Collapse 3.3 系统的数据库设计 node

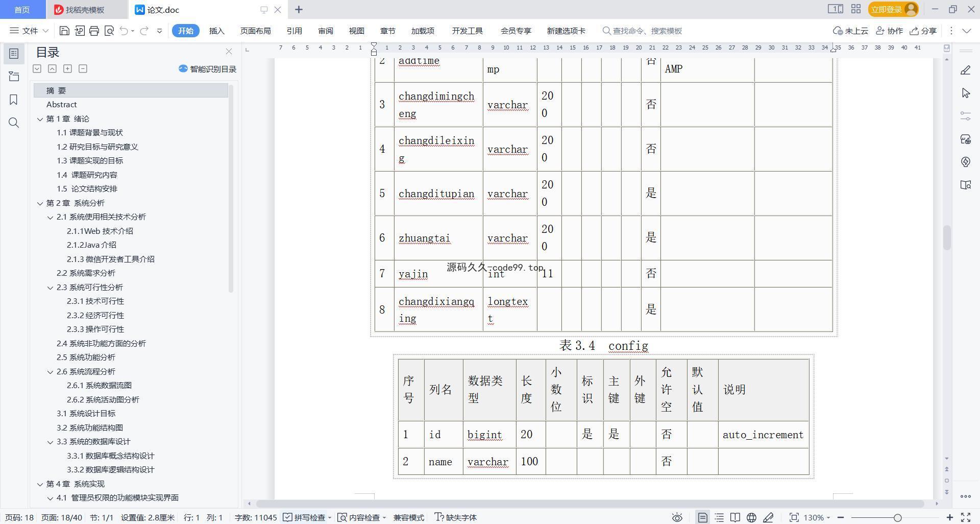(x=50, y=442)
